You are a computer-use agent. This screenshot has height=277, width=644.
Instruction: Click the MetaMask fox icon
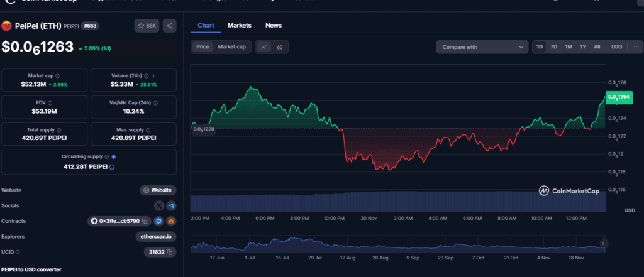pyautogui.click(x=171, y=221)
